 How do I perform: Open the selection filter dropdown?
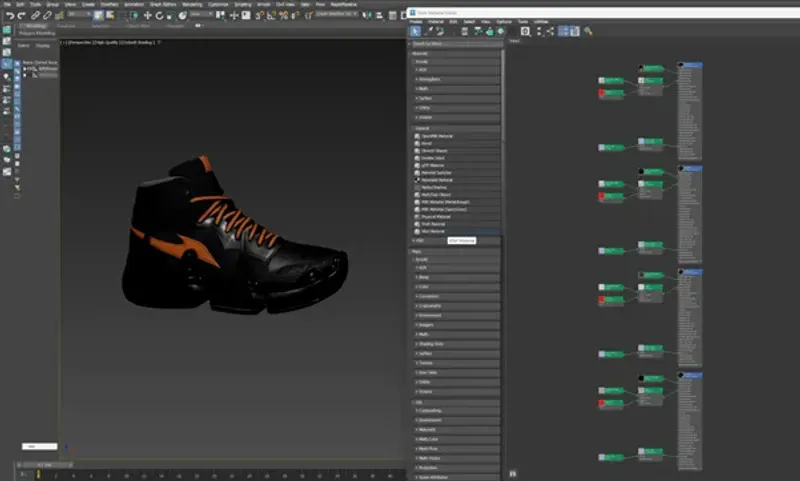pyautogui.click(x=79, y=14)
